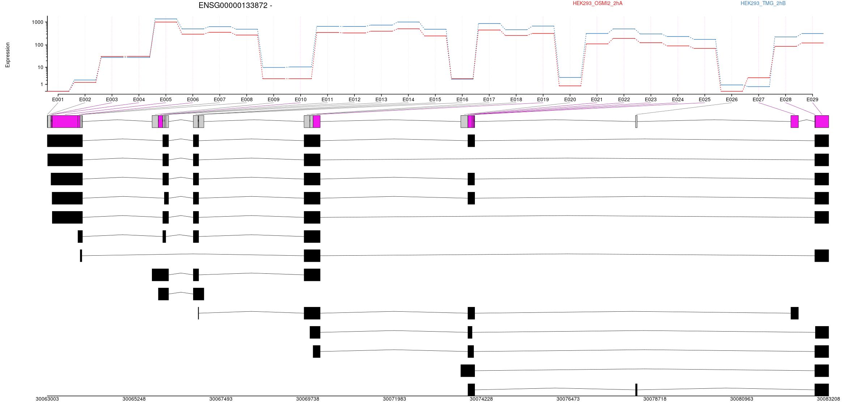This screenshot has height=405, width=868.
Task: Click exon label E010
Action: (x=301, y=99)
